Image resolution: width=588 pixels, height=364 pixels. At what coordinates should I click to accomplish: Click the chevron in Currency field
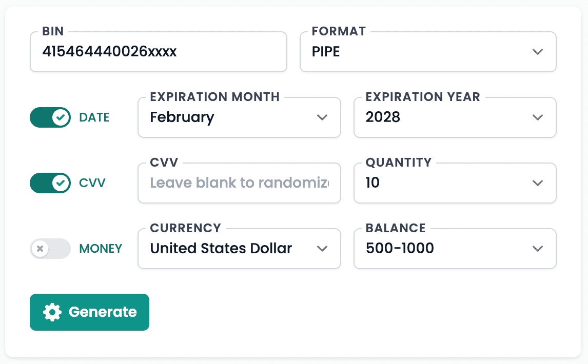point(322,249)
